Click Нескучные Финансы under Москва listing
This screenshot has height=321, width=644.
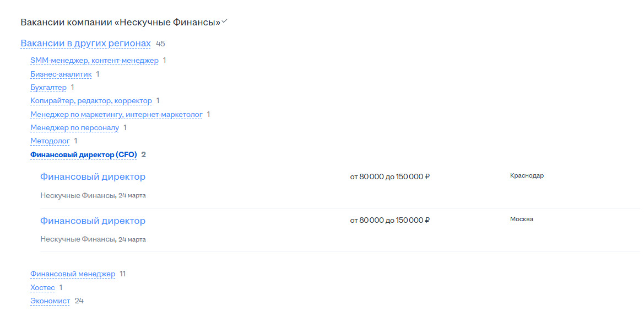[x=78, y=239]
